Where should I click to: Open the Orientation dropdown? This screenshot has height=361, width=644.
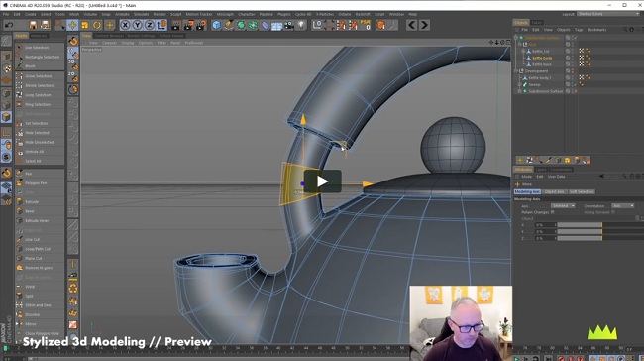622,205
